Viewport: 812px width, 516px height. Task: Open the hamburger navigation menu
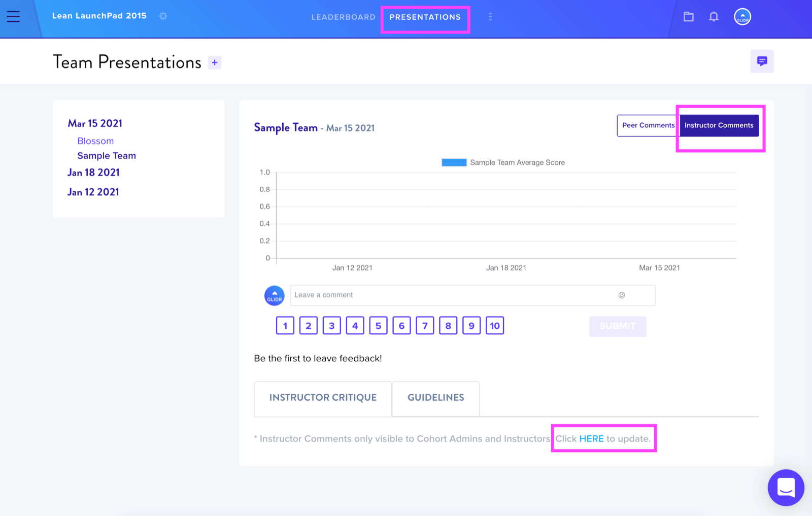tap(13, 17)
